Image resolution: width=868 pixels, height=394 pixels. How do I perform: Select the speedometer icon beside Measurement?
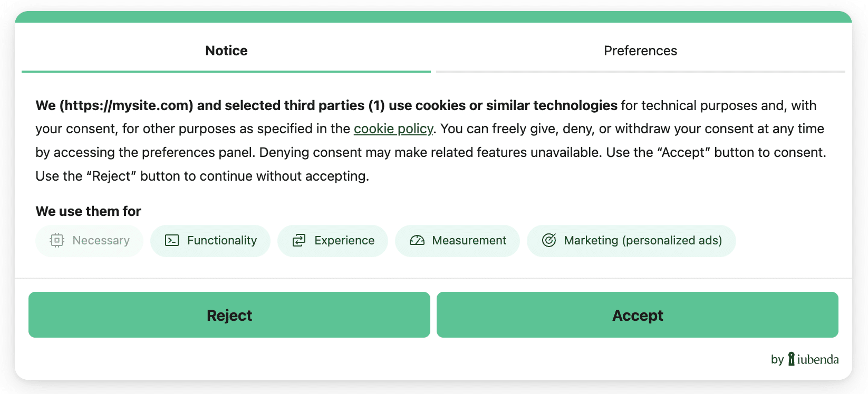[x=416, y=240]
